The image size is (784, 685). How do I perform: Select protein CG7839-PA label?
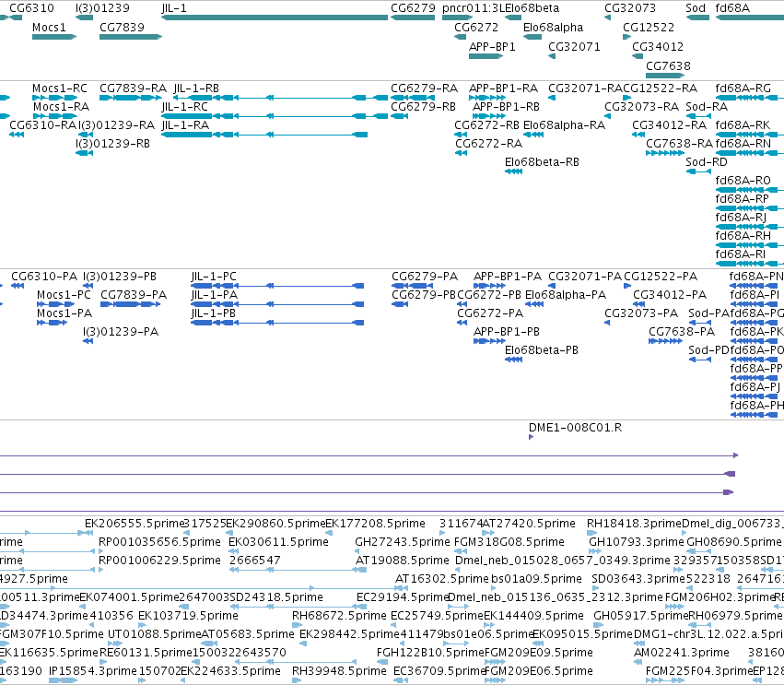pos(134,295)
